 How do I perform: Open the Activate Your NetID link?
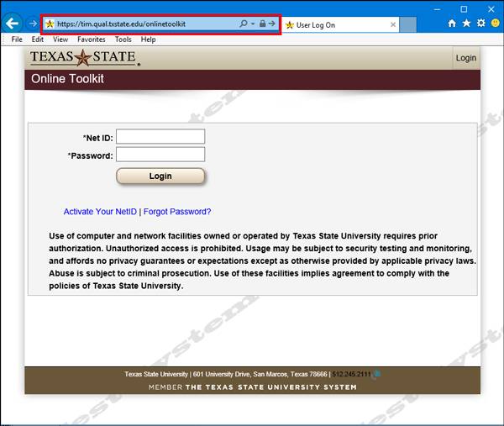pos(100,212)
